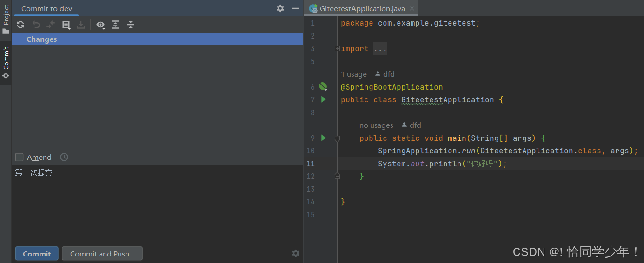This screenshot has width=644, height=263.
Task: Open the Project tool window tab
Action: coord(6,20)
